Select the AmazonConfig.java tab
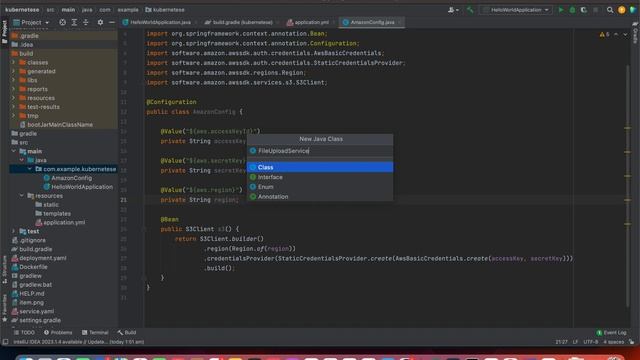Image resolution: width=640 pixels, height=360 pixels. point(372,22)
